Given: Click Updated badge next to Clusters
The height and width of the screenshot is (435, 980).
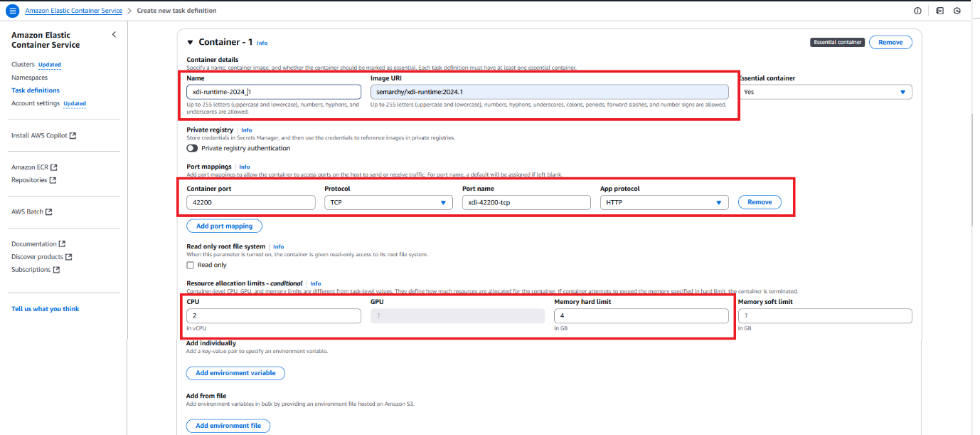Looking at the screenshot, I should click(x=50, y=65).
